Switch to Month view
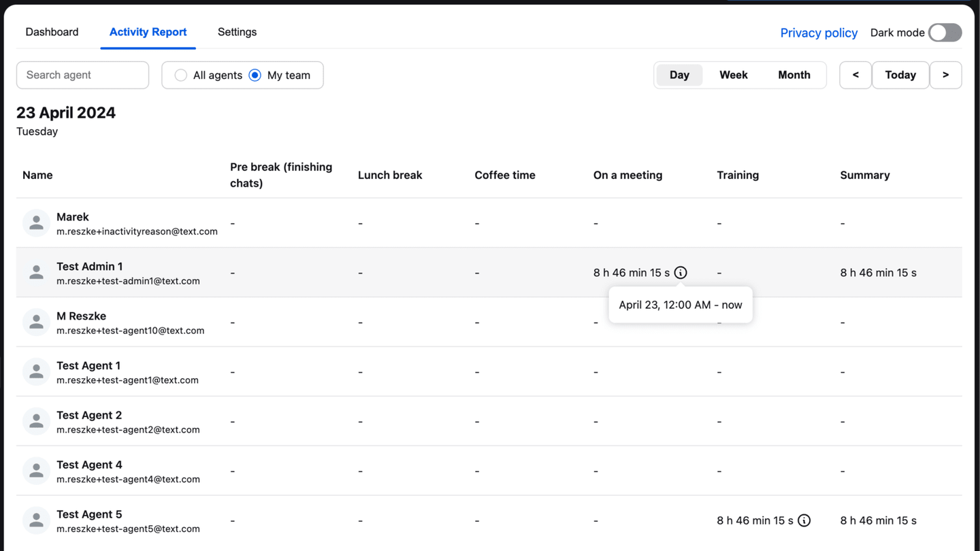The height and width of the screenshot is (551, 980). pos(794,75)
